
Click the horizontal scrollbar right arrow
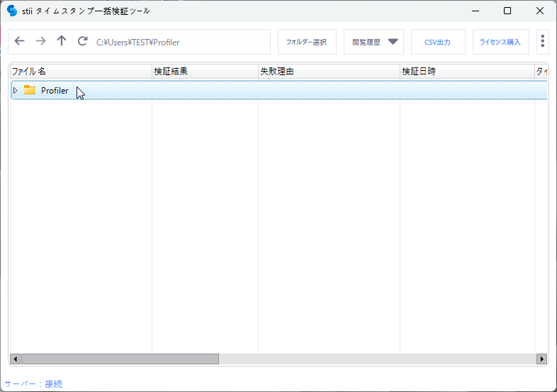(542, 359)
